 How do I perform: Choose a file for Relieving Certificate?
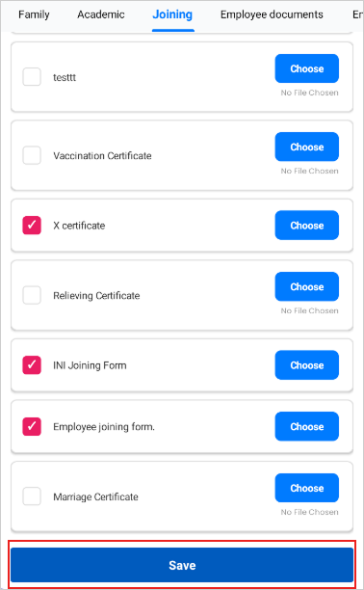tap(307, 286)
